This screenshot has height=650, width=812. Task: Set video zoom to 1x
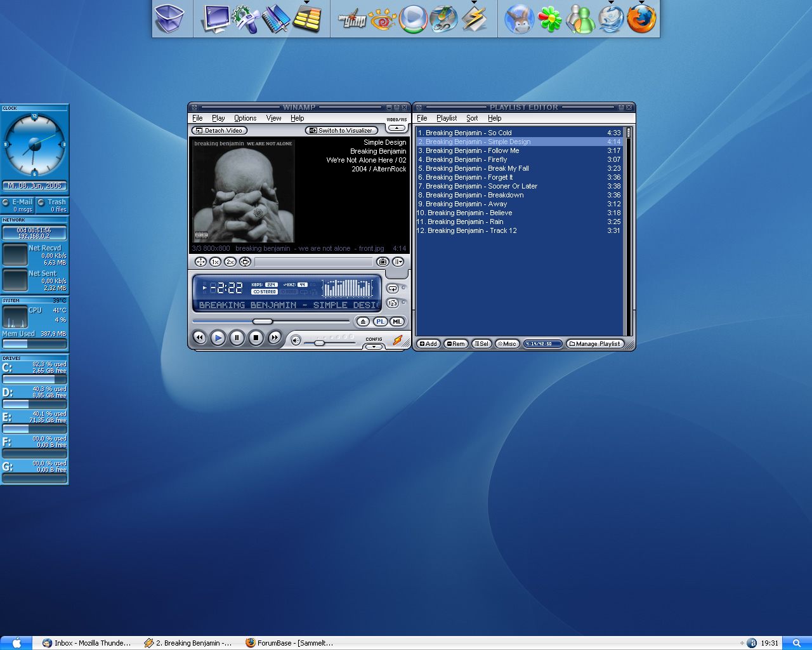point(216,262)
